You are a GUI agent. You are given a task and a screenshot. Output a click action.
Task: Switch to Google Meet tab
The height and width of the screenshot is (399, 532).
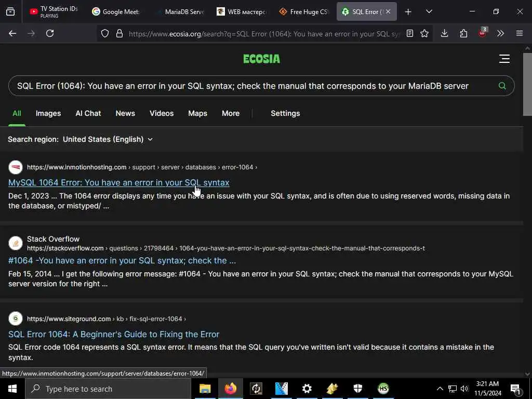115,11
